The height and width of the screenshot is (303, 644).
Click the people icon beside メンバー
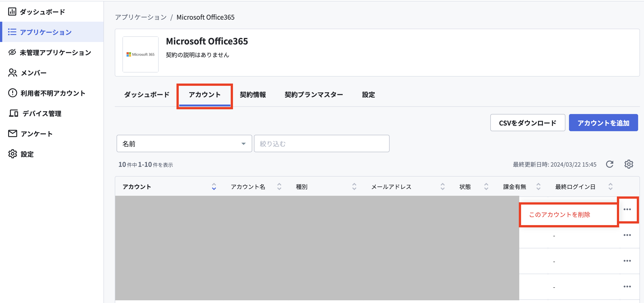(12, 73)
